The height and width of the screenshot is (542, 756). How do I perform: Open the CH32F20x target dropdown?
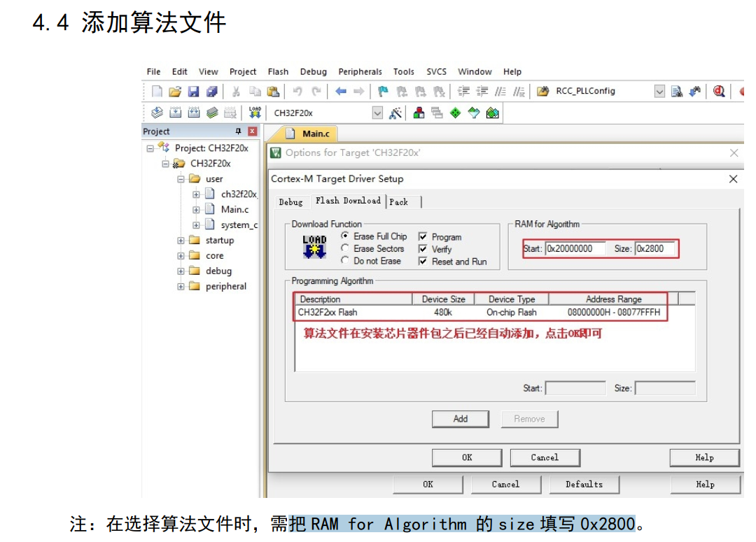[x=378, y=113]
